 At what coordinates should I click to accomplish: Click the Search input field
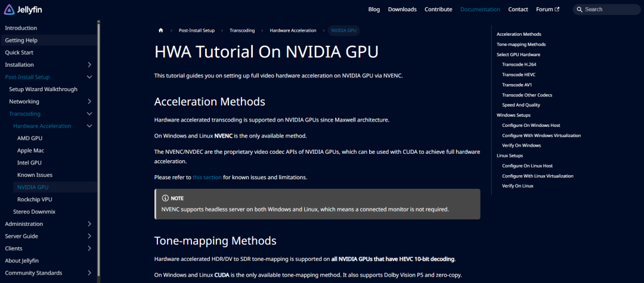coord(608,10)
